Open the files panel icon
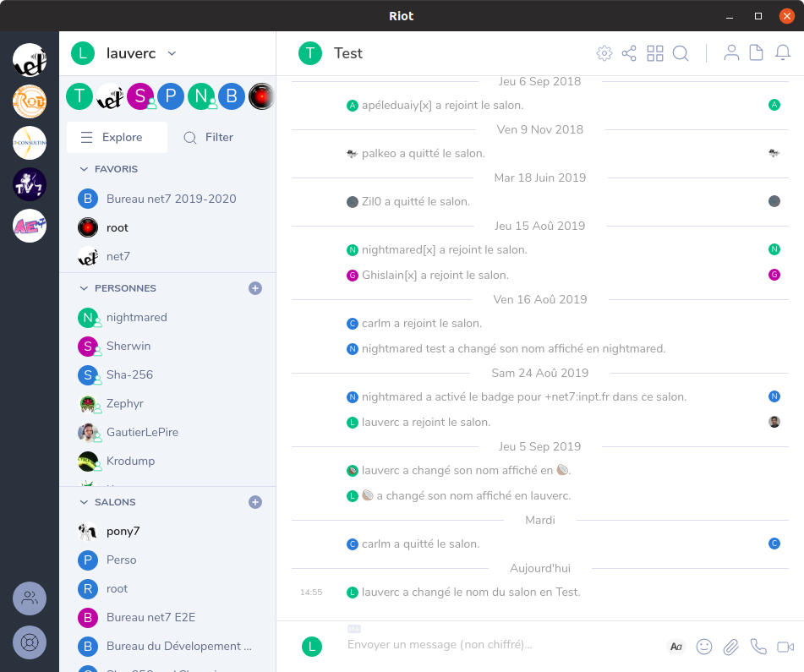This screenshot has width=804, height=672. (x=757, y=53)
